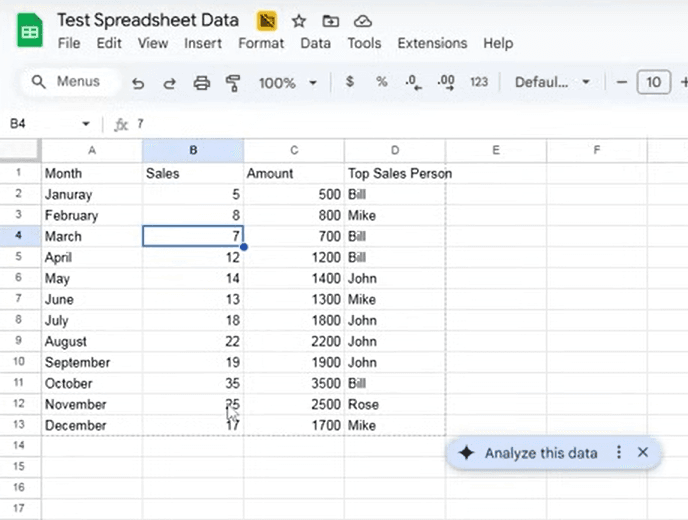The width and height of the screenshot is (688, 520).
Task: Select column F header
Action: (597, 151)
